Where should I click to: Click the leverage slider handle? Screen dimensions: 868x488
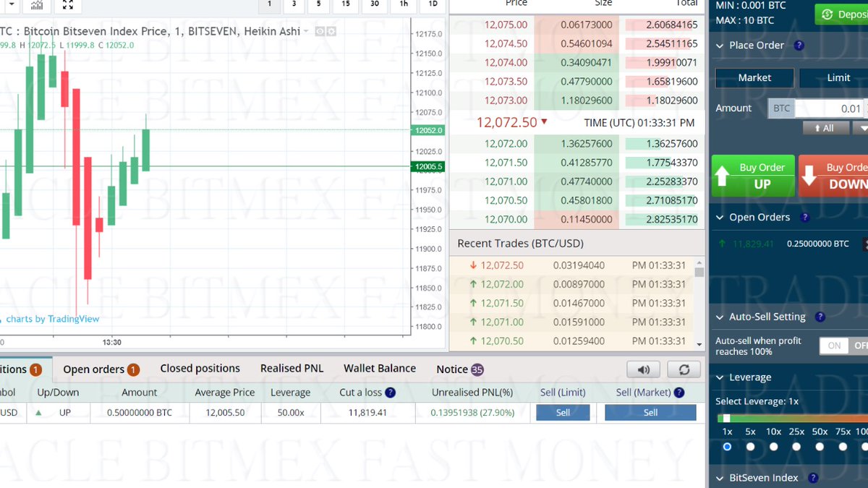[726, 418]
